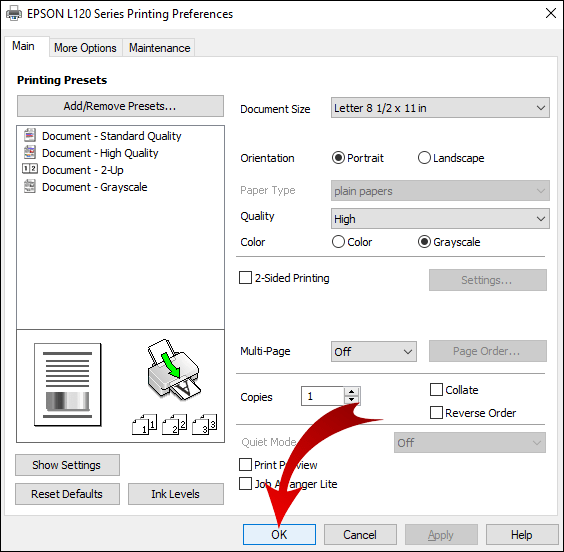Click the disabled Paper Type dropdown

(440, 191)
